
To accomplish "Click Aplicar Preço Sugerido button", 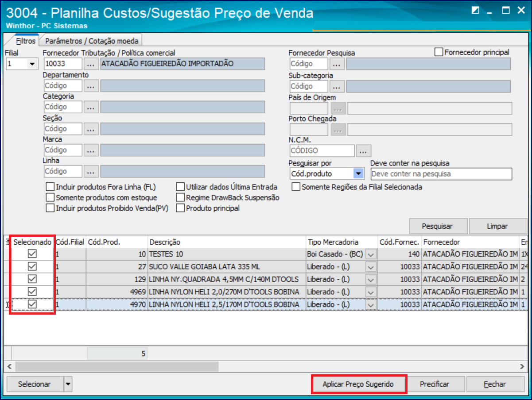I will tap(358, 384).
